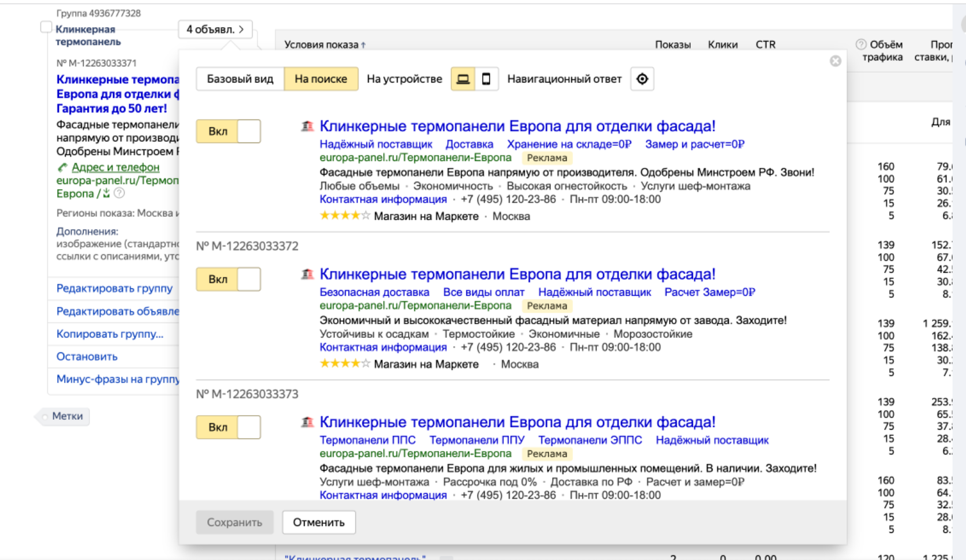The image size is (966, 560).
Task: Select desktop device preview icon
Action: tap(463, 79)
